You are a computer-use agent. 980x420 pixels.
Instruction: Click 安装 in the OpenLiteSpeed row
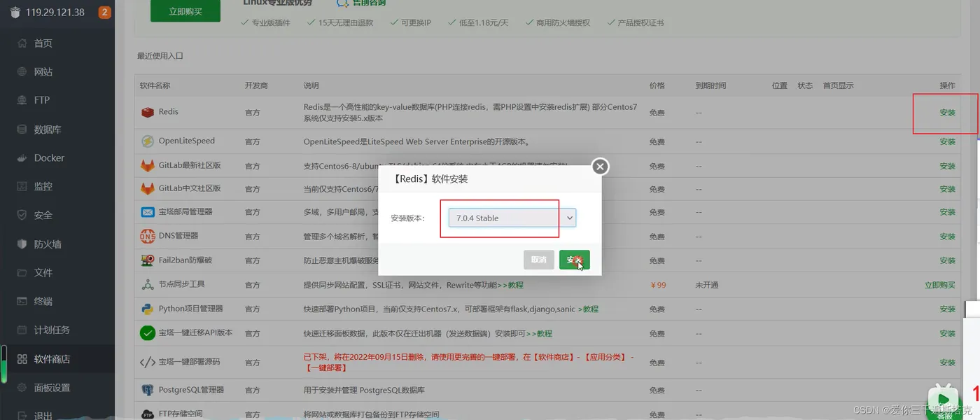click(x=947, y=141)
